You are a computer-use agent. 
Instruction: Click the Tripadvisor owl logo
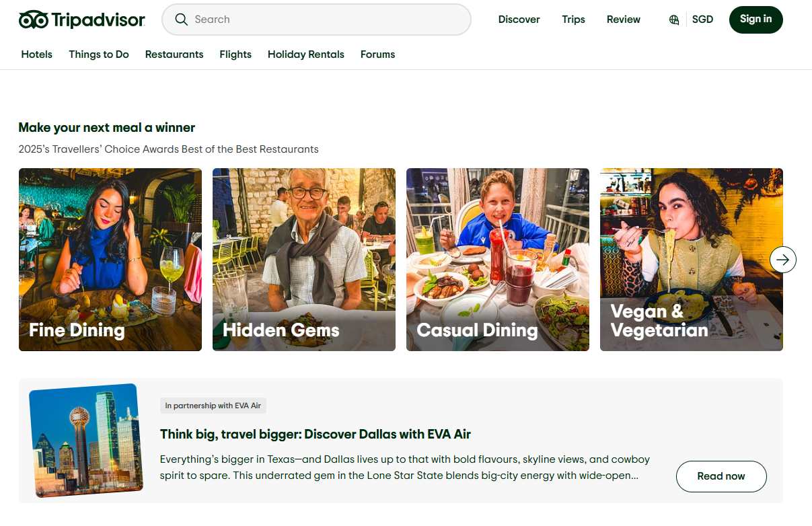[x=34, y=20]
